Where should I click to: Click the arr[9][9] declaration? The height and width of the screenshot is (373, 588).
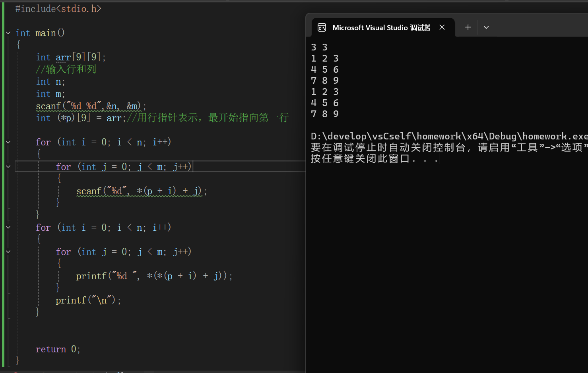71,57
